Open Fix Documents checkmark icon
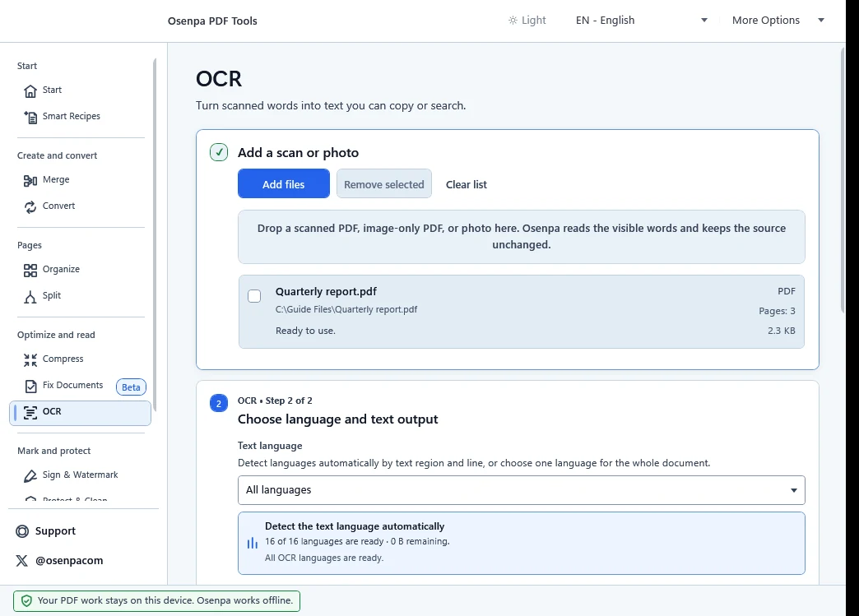This screenshot has width=859, height=616. [30, 386]
